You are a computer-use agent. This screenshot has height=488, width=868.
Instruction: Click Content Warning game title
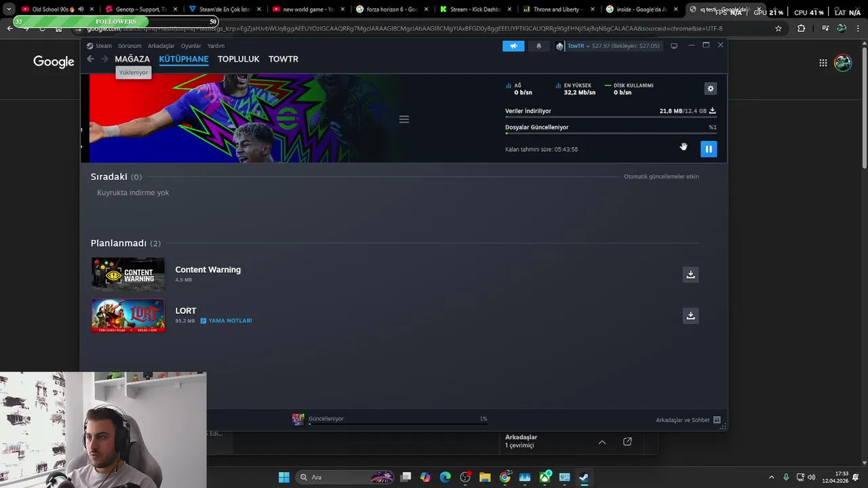[x=208, y=270]
